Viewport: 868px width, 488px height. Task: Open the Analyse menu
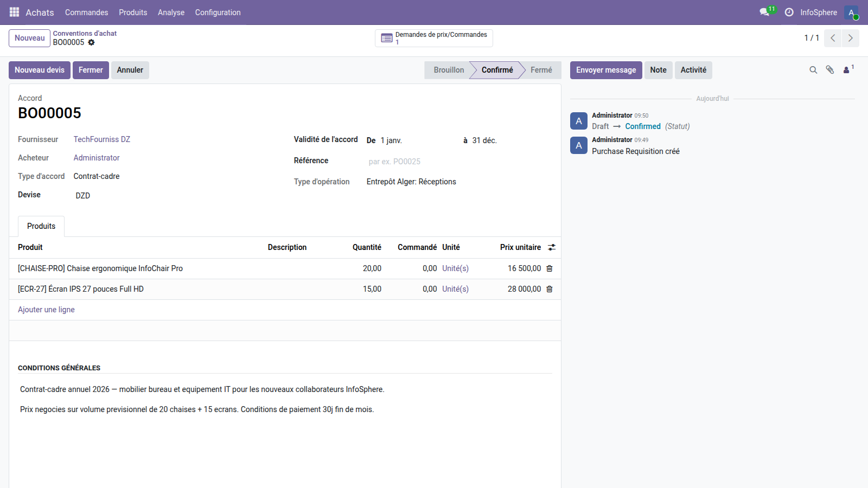tap(171, 12)
